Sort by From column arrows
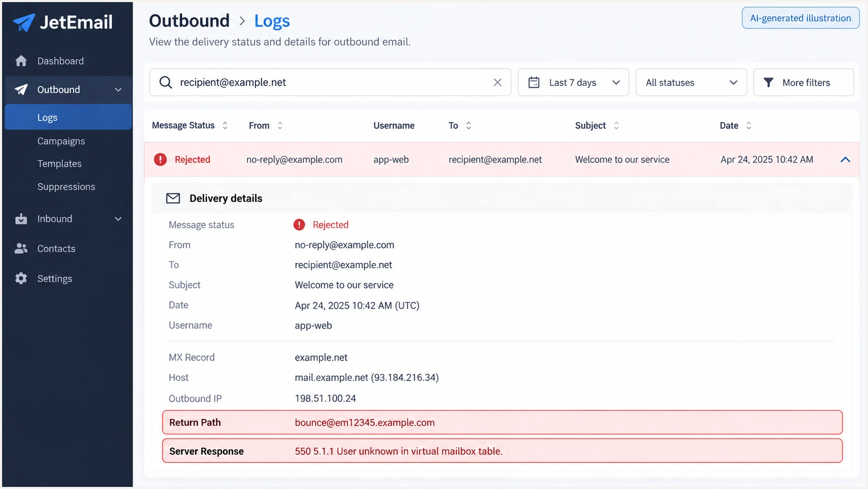Screen dimensions: 868x489 280,125
